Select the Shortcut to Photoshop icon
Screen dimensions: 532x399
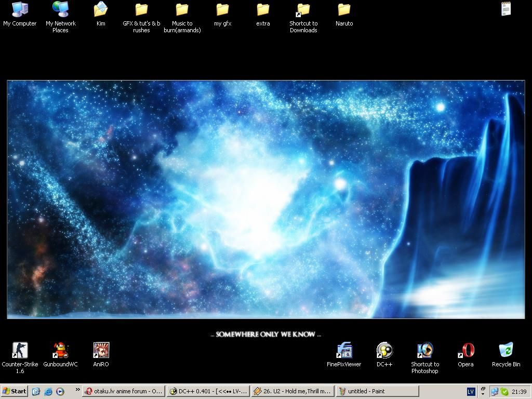pyautogui.click(x=425, y=358)
